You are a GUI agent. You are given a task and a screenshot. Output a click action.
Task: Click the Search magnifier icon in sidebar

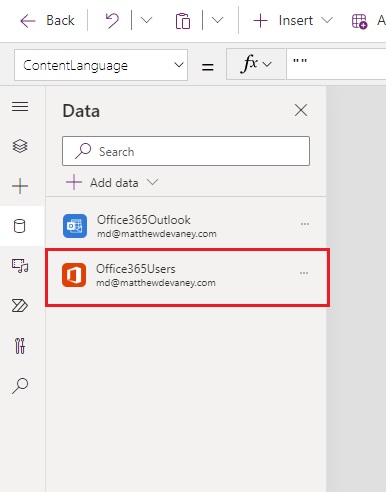click(x=20, y=386)
